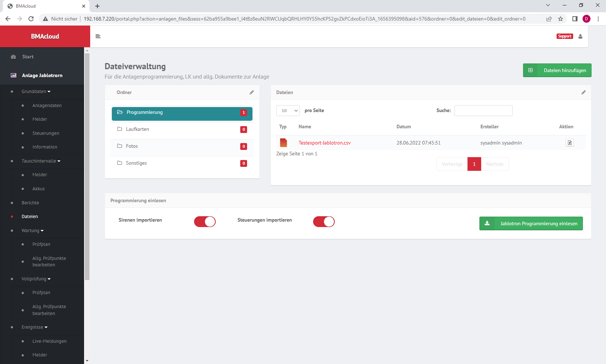Edit folders with Ordner pencil icon

(x=252, y=92)
